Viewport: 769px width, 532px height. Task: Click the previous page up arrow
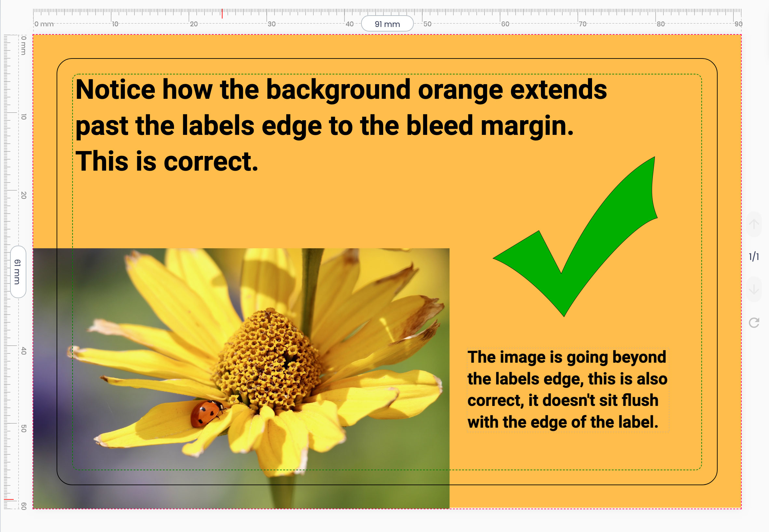tap(754, 224)
